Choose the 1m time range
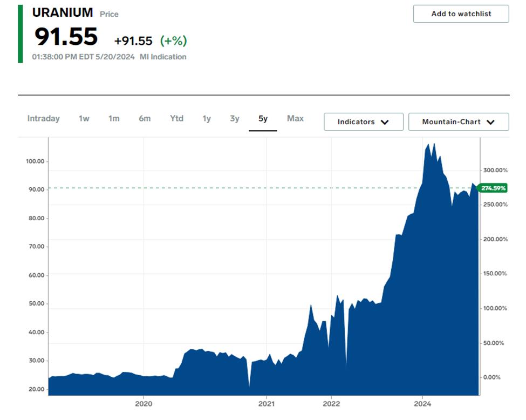This screenshot has height=420, width=526. [114, 119]
